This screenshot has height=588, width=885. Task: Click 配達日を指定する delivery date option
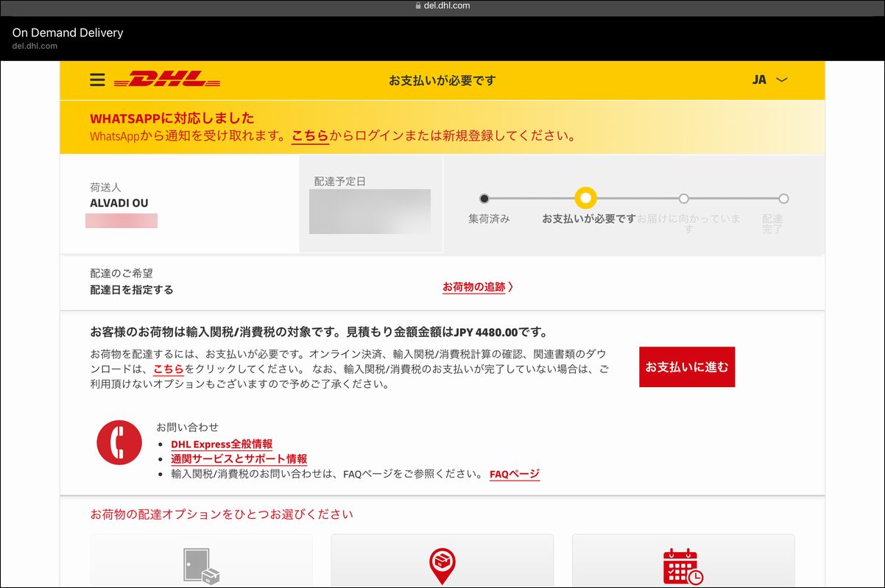tap(132, 290)
